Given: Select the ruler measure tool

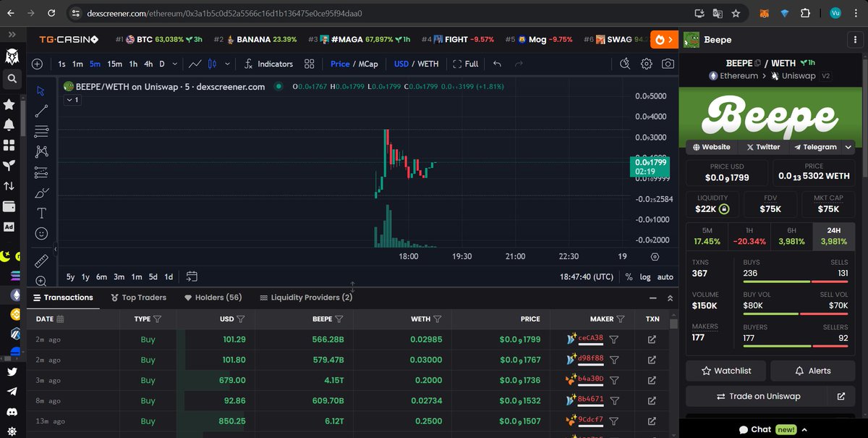Looking at the screenshot, I should click(x=41, y=261).
